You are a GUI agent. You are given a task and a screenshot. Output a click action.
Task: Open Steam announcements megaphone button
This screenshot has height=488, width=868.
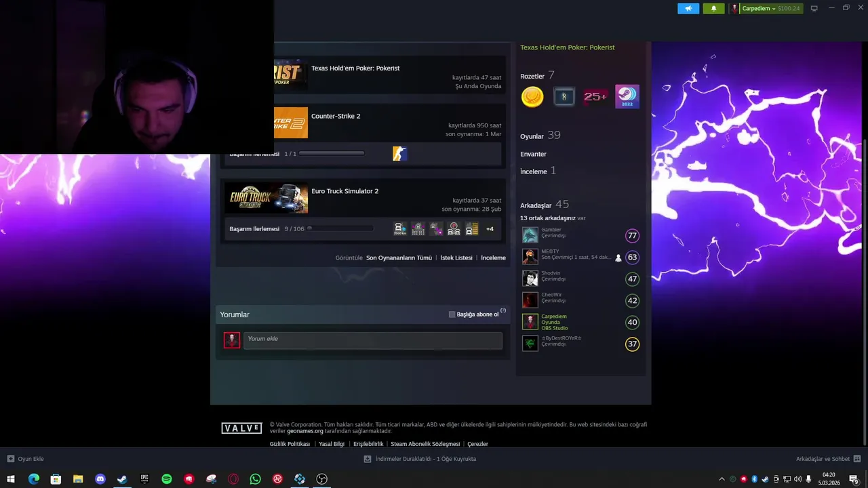[x=688, y=9]
